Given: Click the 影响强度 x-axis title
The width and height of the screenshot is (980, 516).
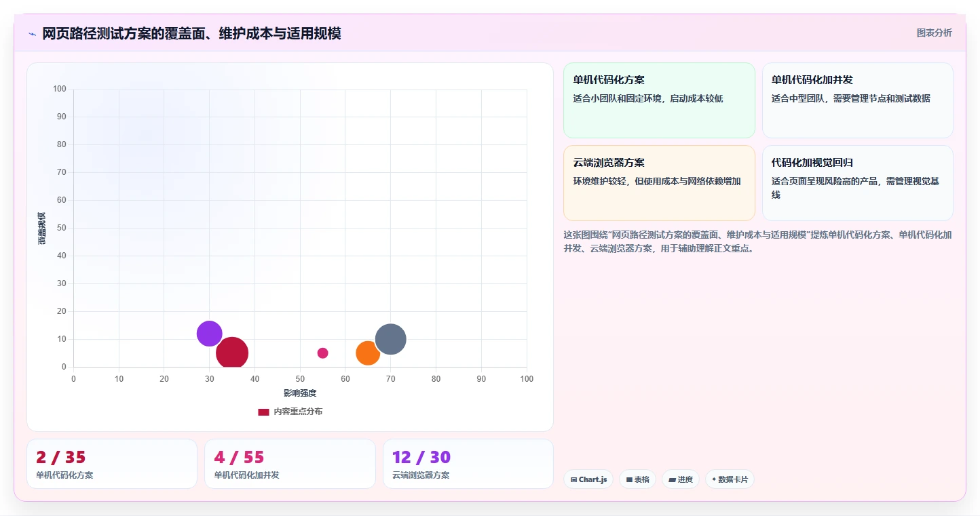Looking at the screenshot, I should pos(300,393).
